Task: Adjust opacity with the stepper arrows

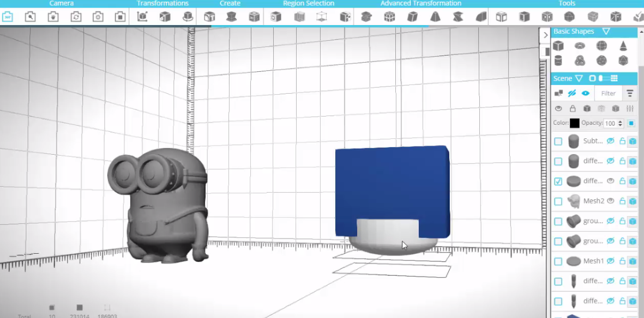Action: point(620,123)
